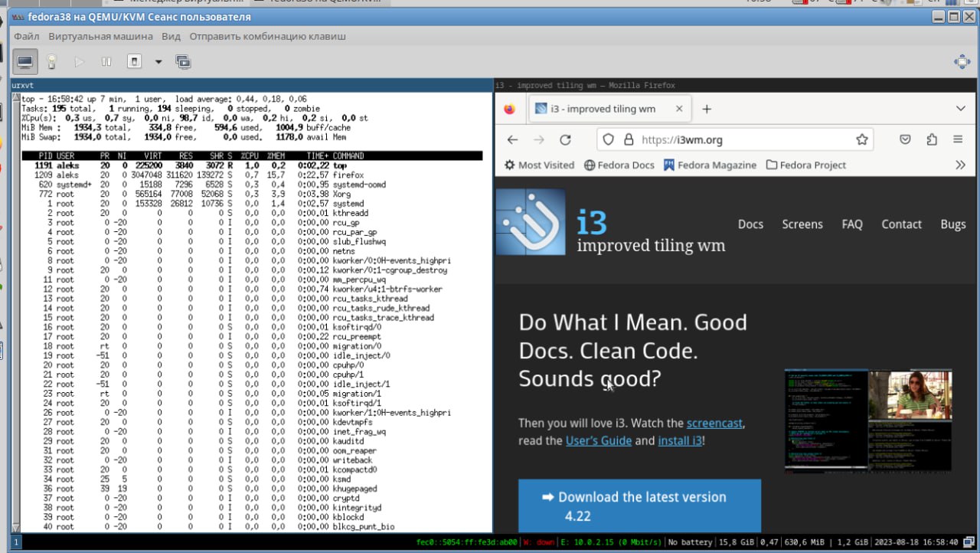Open the Pocket save button
The height and width of the screenshot is (553, 980).
click(x=905, y=139)
